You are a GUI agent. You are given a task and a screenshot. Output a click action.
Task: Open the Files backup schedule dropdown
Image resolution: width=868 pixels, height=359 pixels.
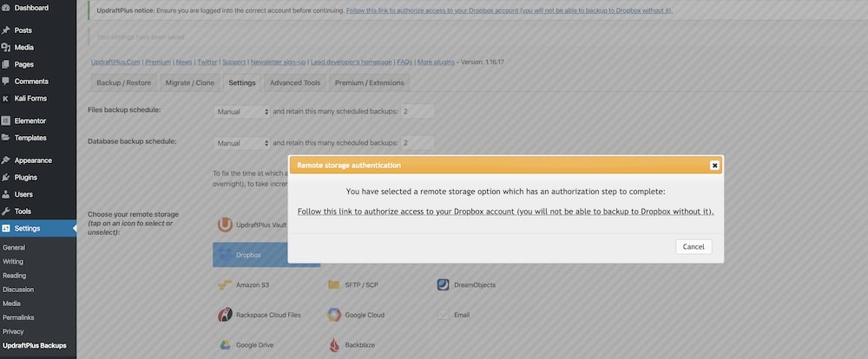pyautogui.click(x=242, y=112)
